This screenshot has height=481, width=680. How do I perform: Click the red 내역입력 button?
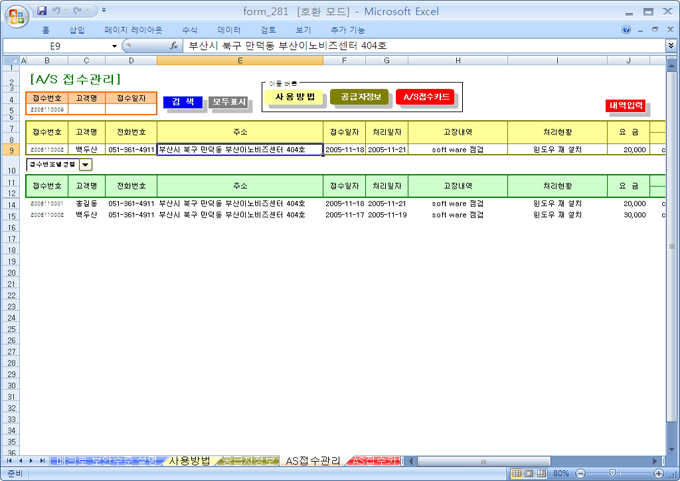626,106
